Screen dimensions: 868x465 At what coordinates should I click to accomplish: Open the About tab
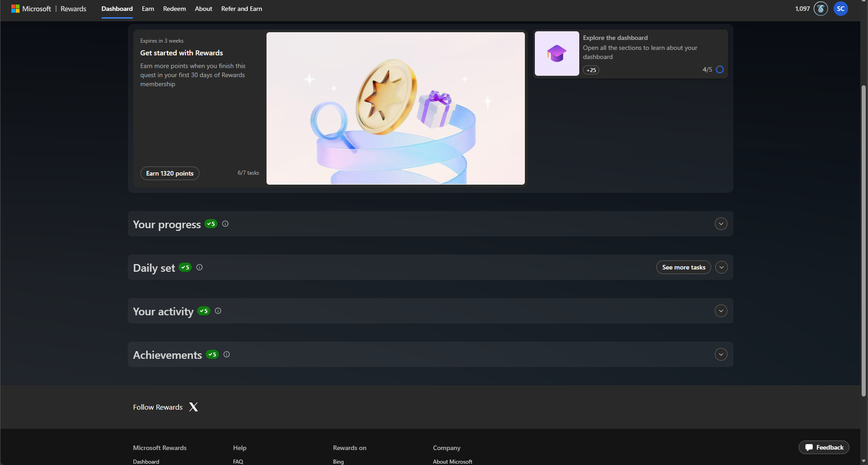[204, 9]
